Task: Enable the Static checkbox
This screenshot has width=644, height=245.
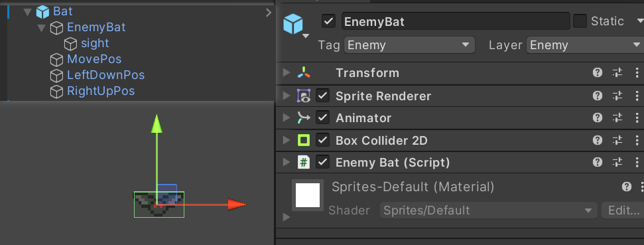Action: [580, 21]
